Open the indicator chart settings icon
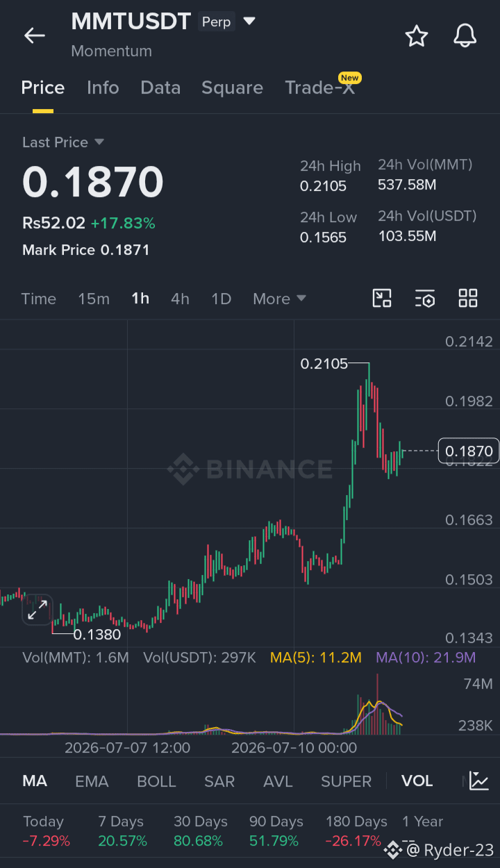Image resolution: width=500 pixels, height=868 pixels. pyautogui.click(x=479, y=781)
